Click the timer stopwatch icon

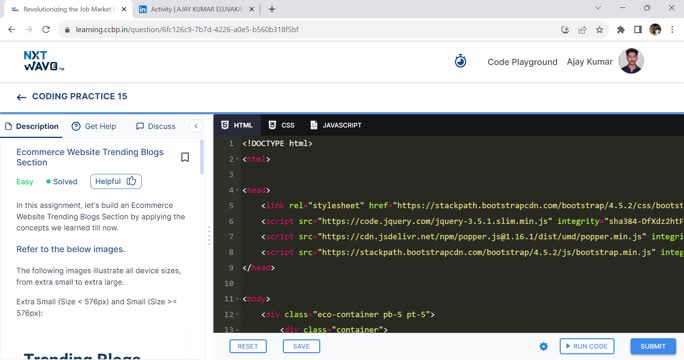click(460, 61)
